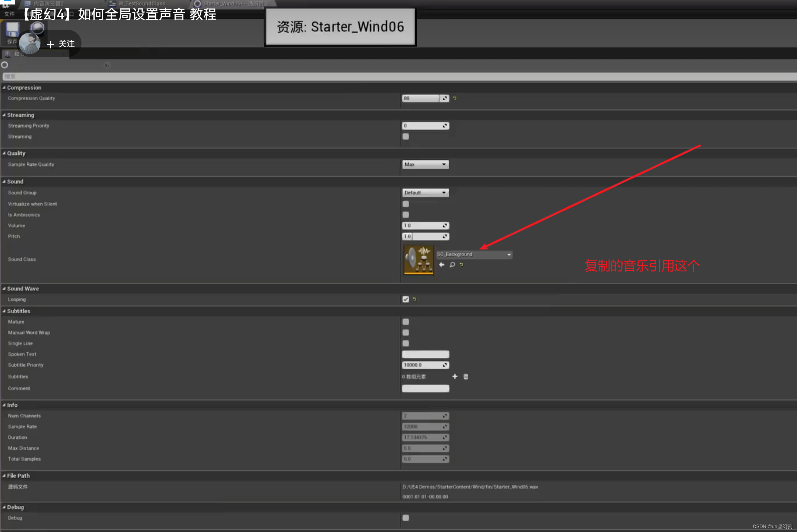Click magnifier to browse to SC_Background
Viewport: 797px width, 532px height.
tap(452, 265)
